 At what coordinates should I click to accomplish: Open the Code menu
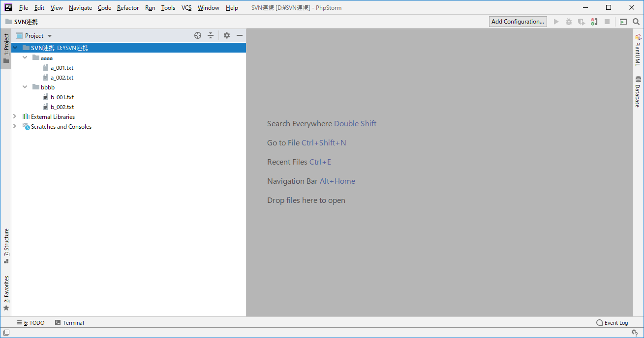104,8
